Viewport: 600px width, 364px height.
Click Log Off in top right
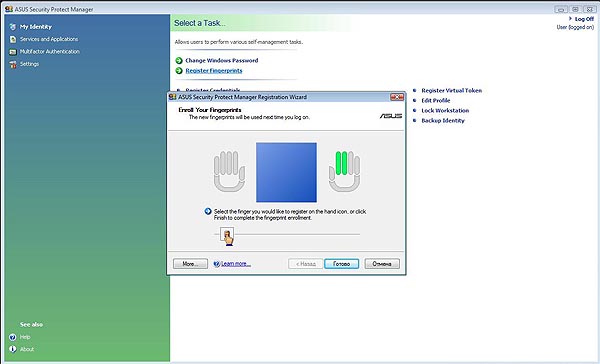(584, 19)
